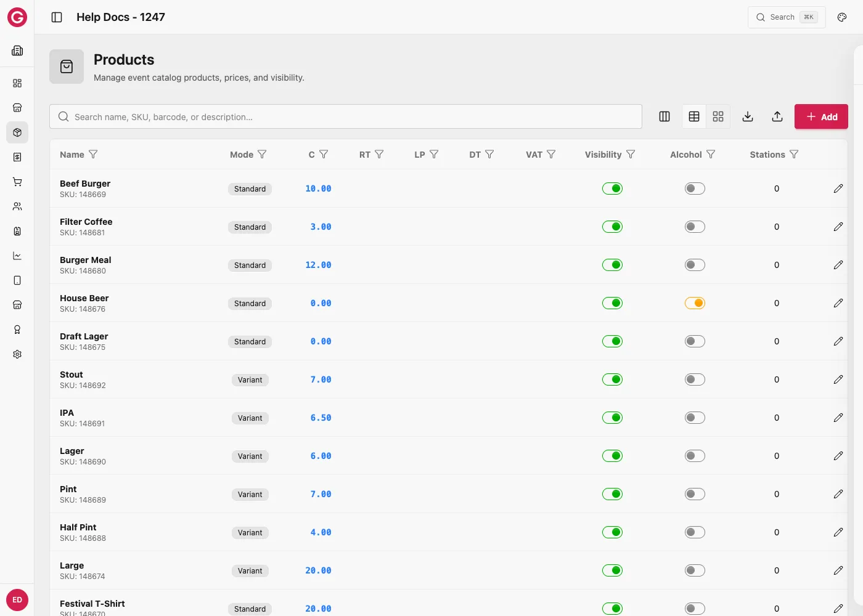Edit House Beer with pencil icon
The height and width of the screenshot is (616, 863).
(838, 303)
